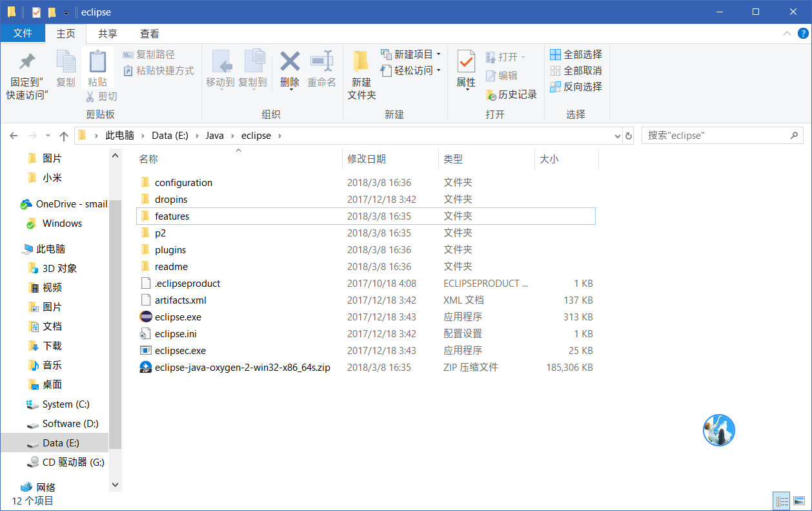Click the Paste (粘贴) clipboard icon
This screenshot has width=812, height=511.
(97, 62)
